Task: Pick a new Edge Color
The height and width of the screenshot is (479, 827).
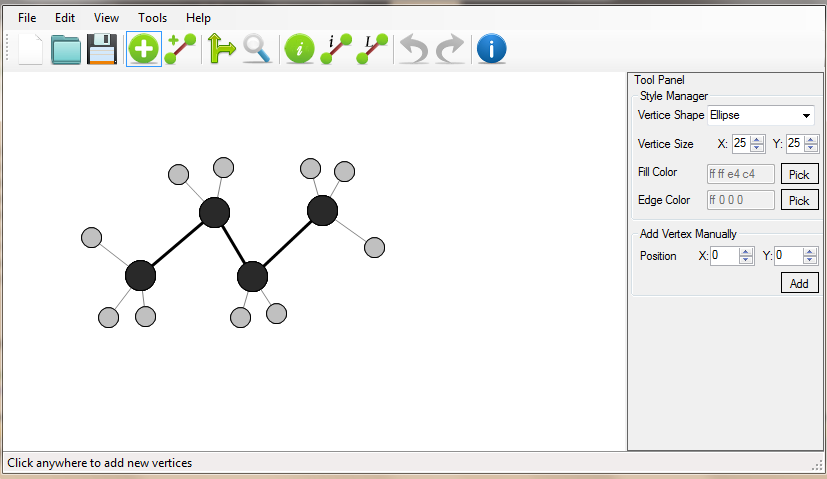Action: click(799, 200)
